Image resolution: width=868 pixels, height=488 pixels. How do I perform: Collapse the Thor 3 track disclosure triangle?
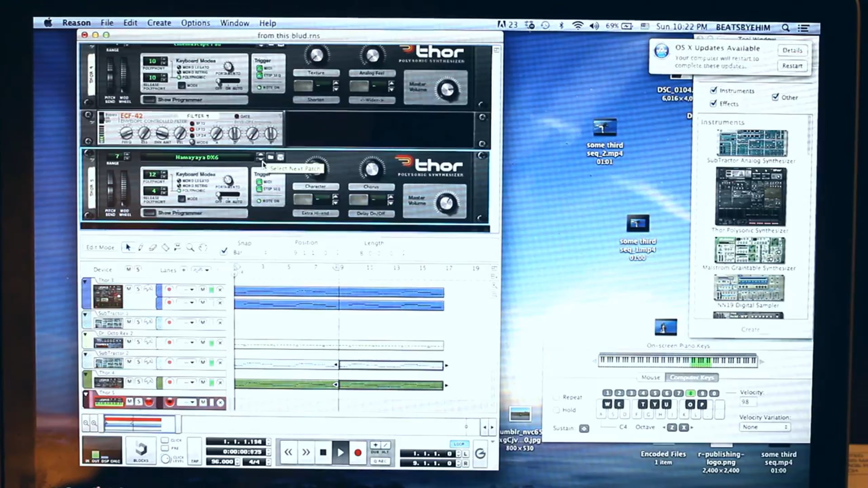pyautogui.click(x=85, y=280)
